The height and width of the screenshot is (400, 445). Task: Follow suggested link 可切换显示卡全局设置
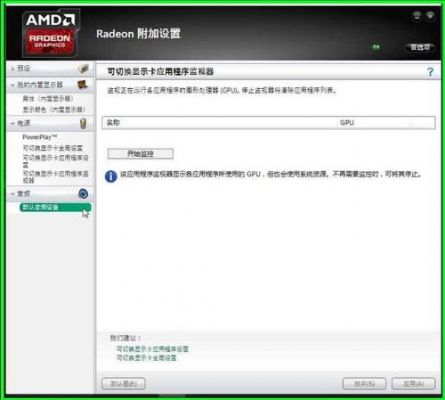pyautogui.click(x=146, y=358)
